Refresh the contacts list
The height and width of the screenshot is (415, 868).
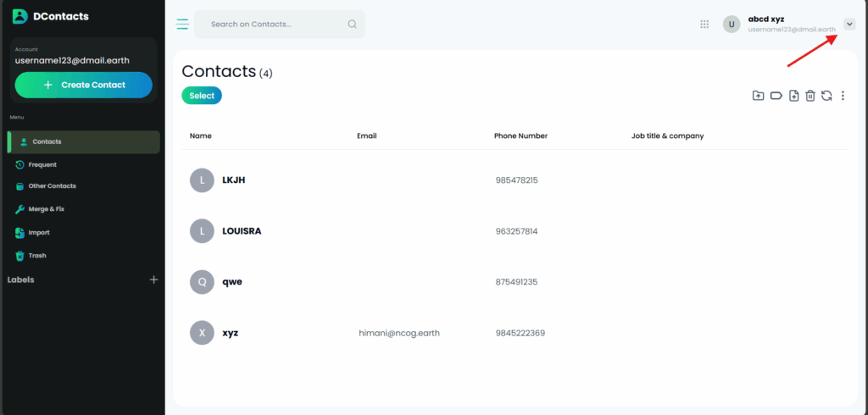pyautogui.click(x=826, y=97)
